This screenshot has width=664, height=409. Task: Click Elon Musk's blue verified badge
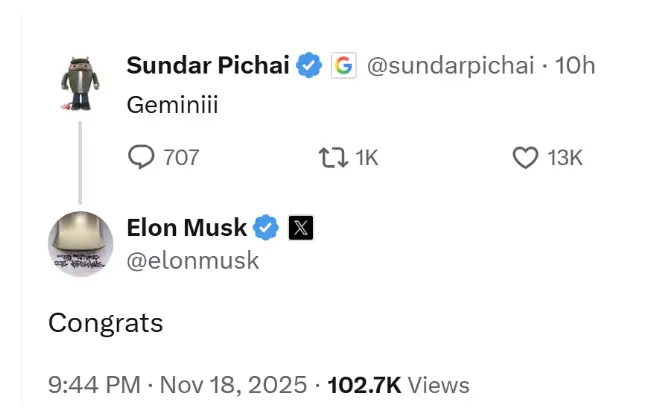[x=266, y=228]
